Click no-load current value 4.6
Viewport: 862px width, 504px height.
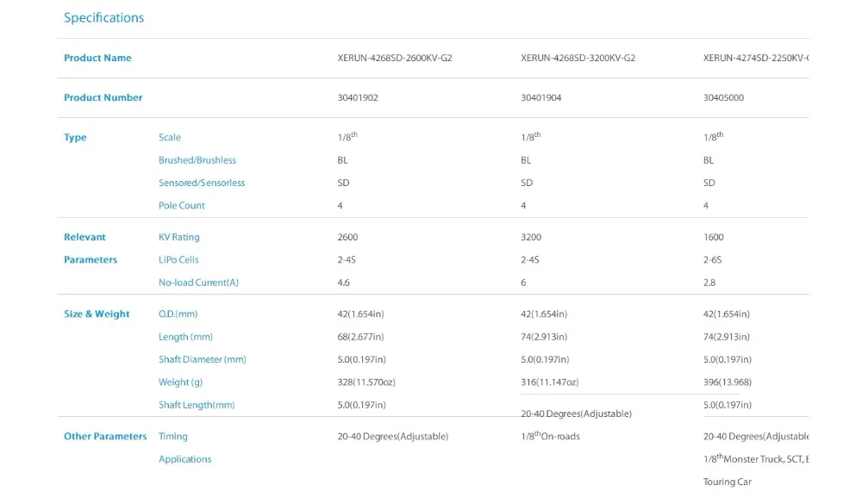(344, 283)
